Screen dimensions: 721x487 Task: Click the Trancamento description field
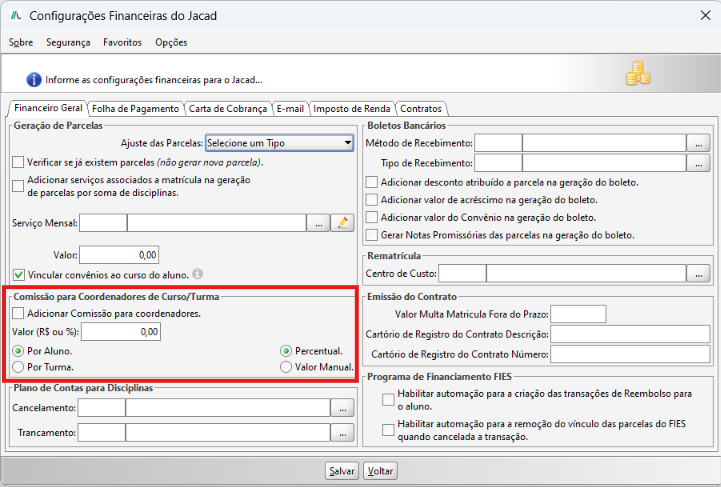(x=228, y=433)
